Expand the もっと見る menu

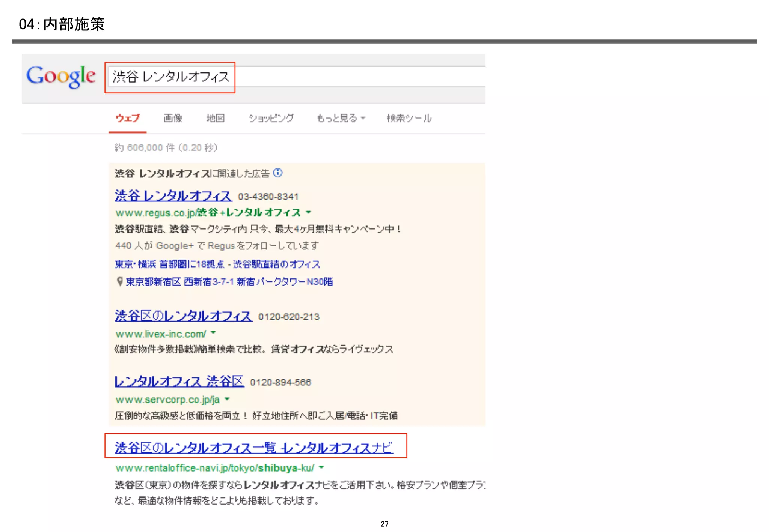pyautogui.click(x=341, y=119)
